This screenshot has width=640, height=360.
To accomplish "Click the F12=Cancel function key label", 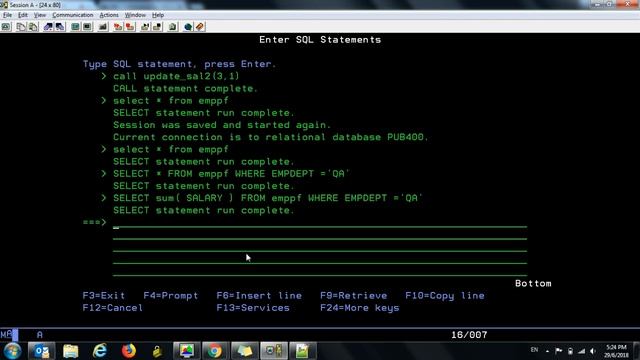I will point(113,308).
